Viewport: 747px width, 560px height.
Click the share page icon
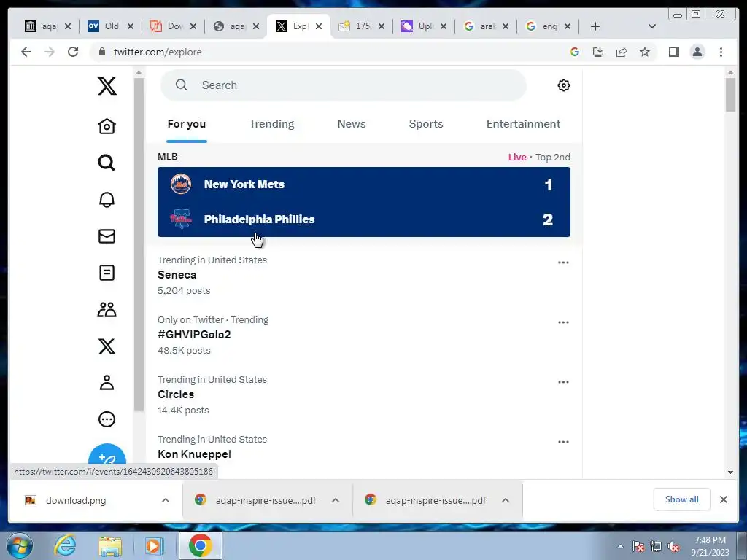pyautogui.click(x=622, y=52)
